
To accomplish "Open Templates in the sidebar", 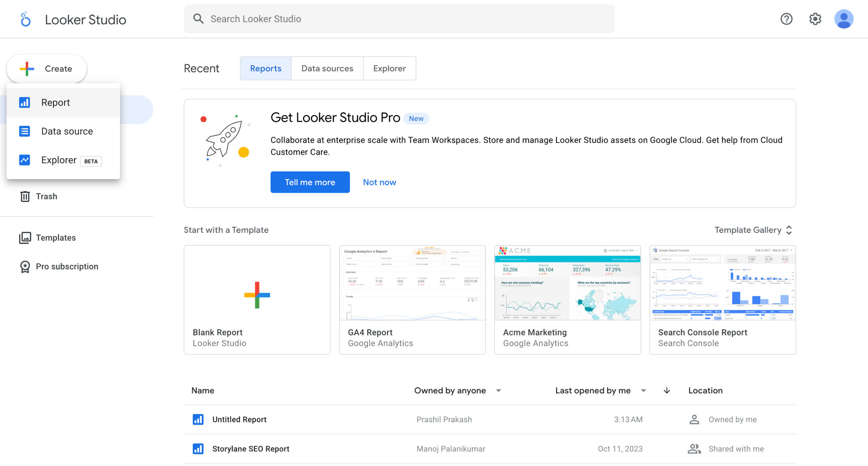I will click(x=56, y=238).
